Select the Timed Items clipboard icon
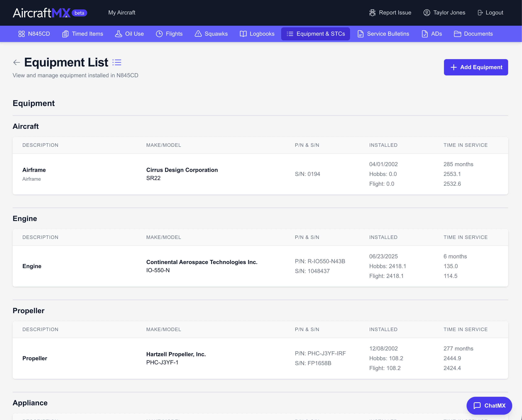Image resolution: width=522 pixels, height=420 pixels. point(65,34)
